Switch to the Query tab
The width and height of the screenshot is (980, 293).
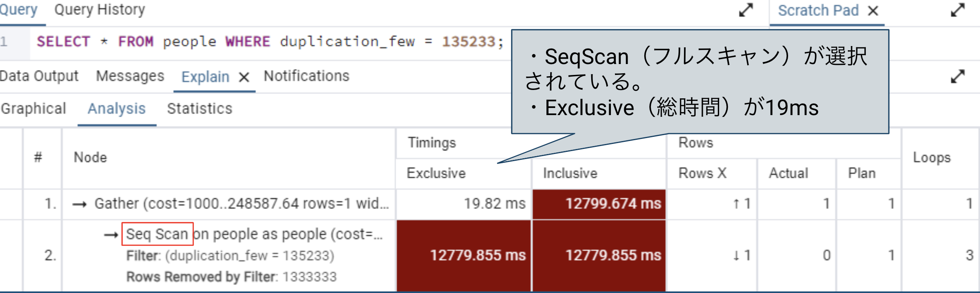click(18, 10)
